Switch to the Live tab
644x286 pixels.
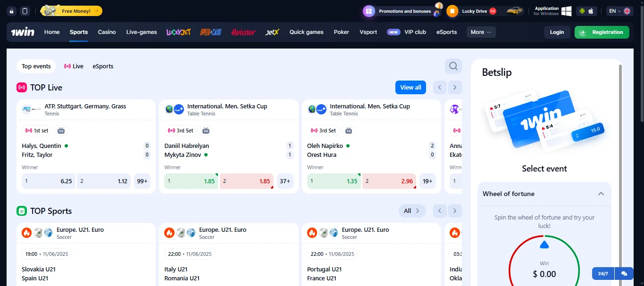pyautogui.click(x=74, y=66)
